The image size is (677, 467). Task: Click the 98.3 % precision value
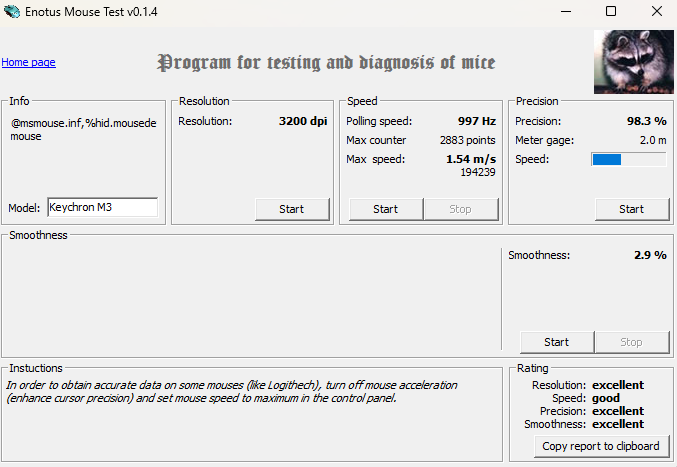[x=647, y=121]
